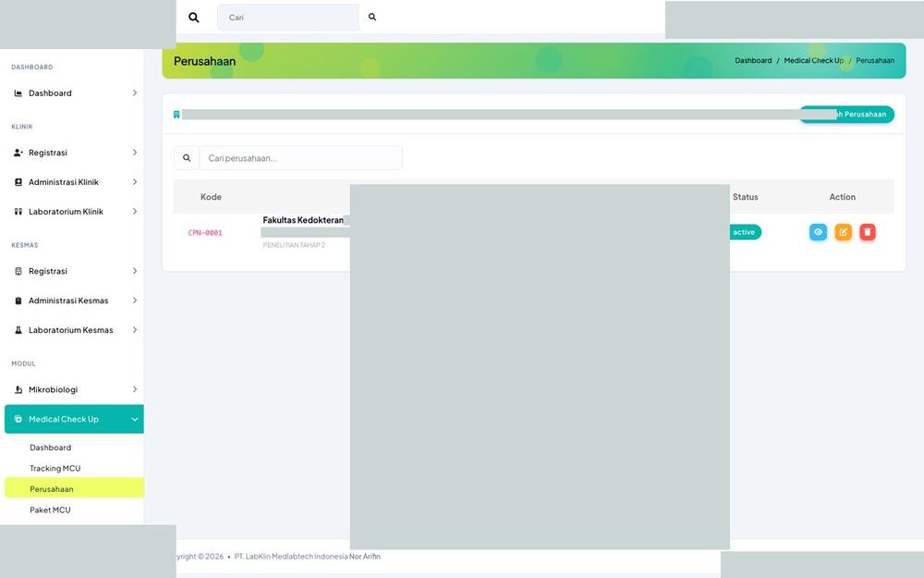The width and height of the screenshot is (924, 578).
Task: Expand Laboratorium Klinik chevron
Action: [x=134, y=212]
